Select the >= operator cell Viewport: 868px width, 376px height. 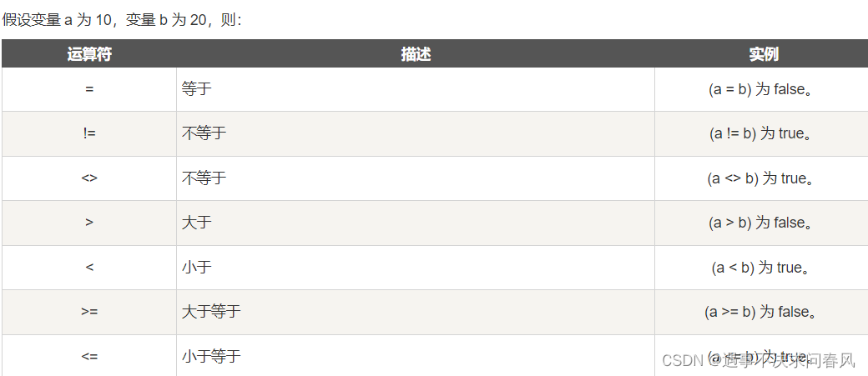tap(89, 312)
